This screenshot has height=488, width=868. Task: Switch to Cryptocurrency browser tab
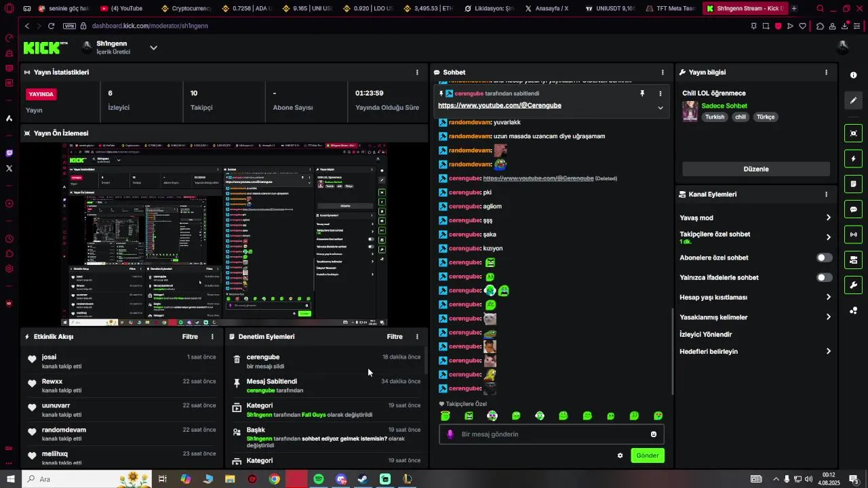pos(185,8)
